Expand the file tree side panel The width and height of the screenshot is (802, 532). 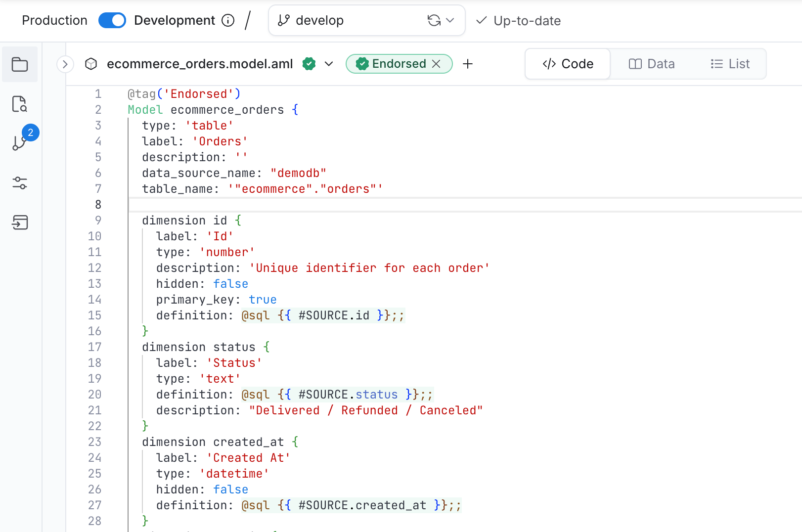pyautogui.click(x=65, y=64)
